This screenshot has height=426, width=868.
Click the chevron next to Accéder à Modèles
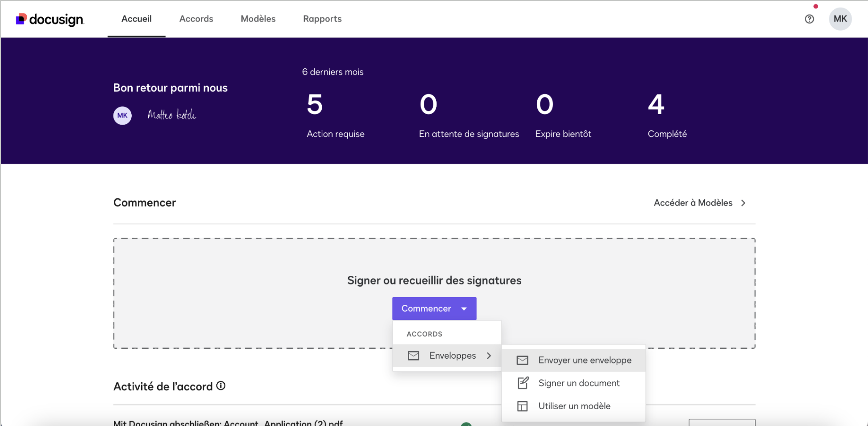tap(743, 203)
